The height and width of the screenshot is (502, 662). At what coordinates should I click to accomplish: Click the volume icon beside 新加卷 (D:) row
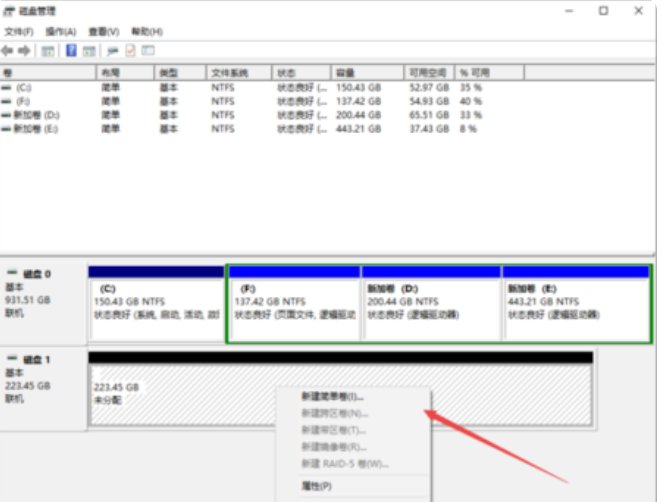pos(6,115)
